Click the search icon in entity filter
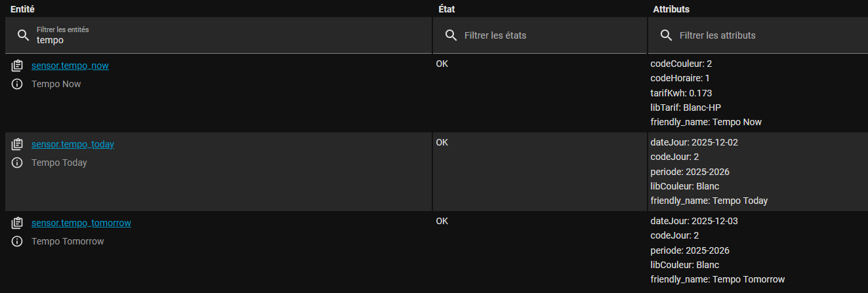 (x=23, y=35)
